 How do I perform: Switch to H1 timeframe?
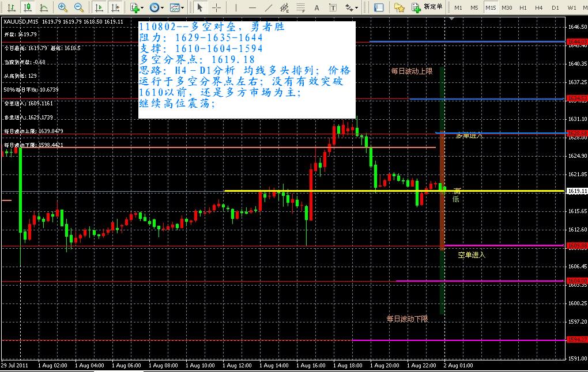click(x=523, y=7)
